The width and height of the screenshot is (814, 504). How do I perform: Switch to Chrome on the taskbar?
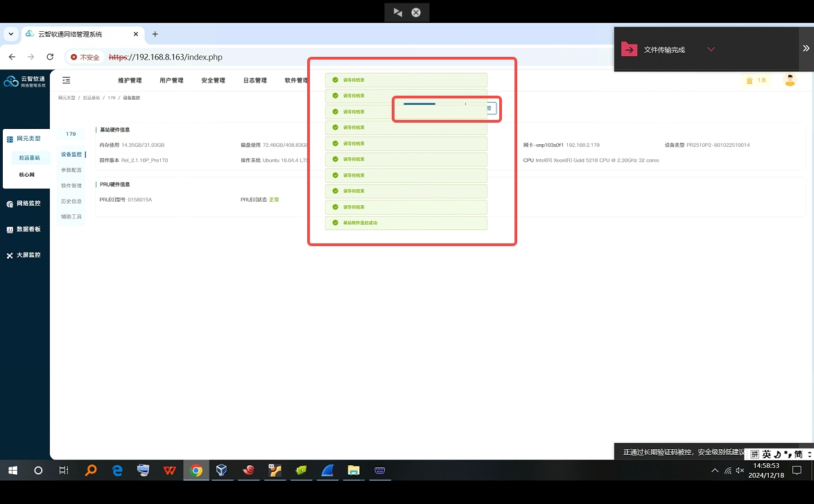(196, 470)
